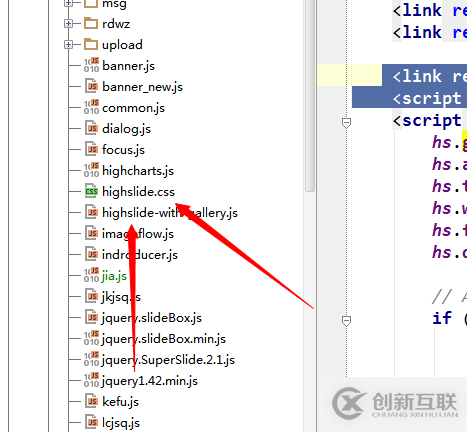The width and height of the screenshot is (467, 432).
Task: Select banner_new.js in the project tree
Action: click(x=142, y=87)
